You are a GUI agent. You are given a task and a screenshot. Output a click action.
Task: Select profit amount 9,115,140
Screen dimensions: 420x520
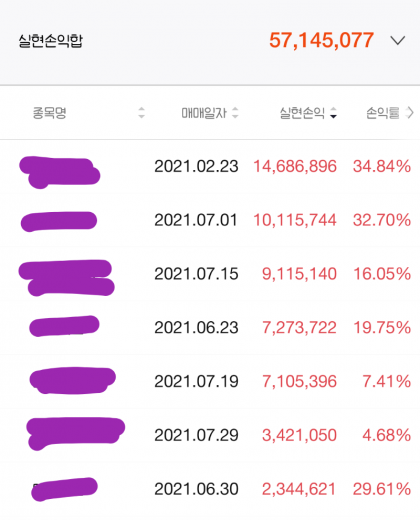coord(299,274)
